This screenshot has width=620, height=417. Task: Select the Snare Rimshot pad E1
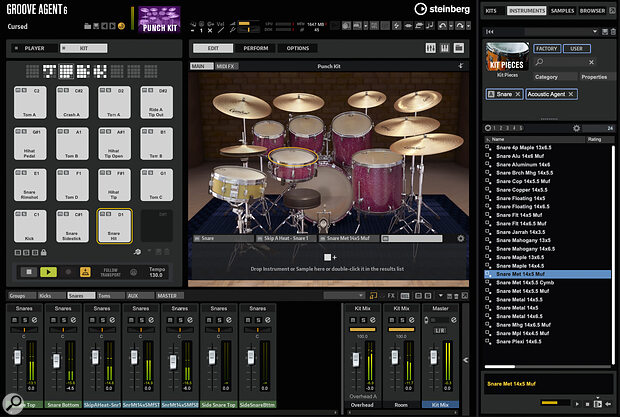click(x=30, y=185)
